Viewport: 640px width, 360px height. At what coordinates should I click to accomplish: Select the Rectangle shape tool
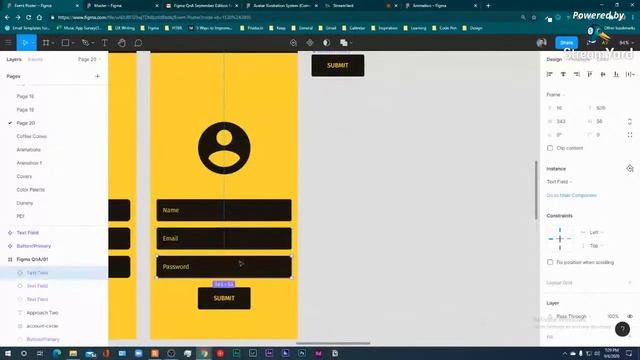coord(65,42)
